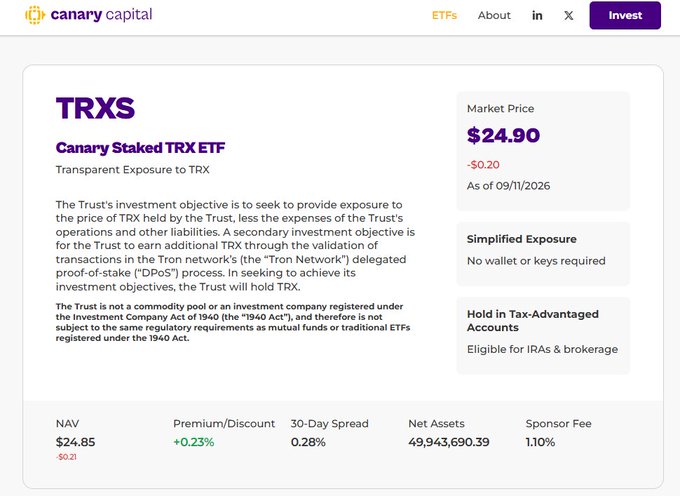Click Eligible for IRAs & brokerage text
This screenshot has width=680, height=496.
pyautogui.click(x=542, y=349)
